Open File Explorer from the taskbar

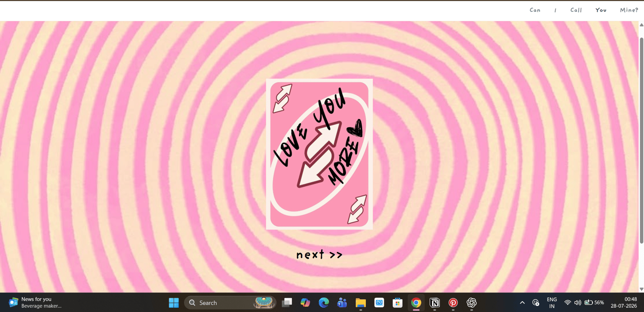361,303
